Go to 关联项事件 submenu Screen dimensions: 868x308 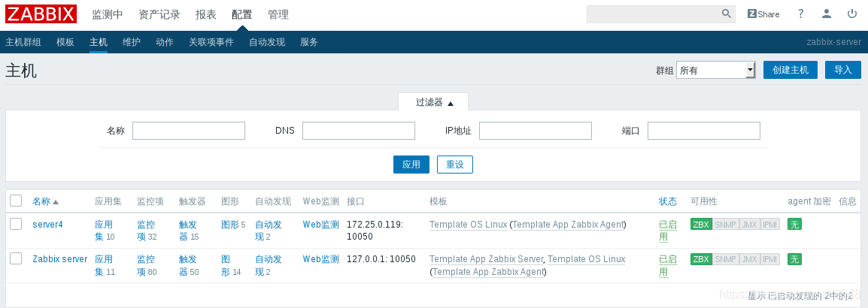211,42
